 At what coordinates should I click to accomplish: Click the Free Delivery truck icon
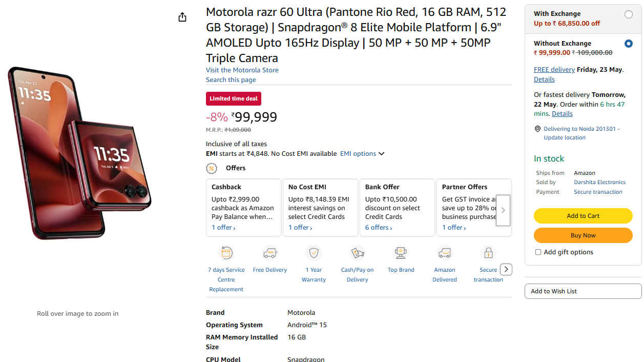270,253
